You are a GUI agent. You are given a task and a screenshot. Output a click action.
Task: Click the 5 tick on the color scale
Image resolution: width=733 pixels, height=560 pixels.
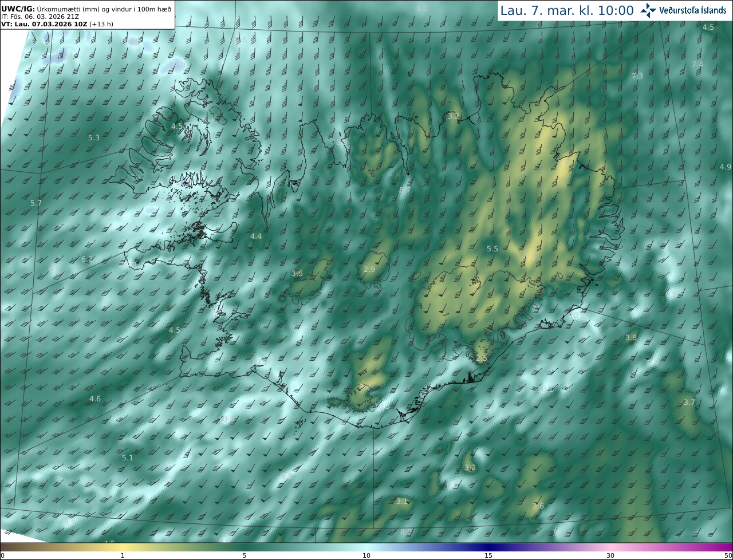coord(245,556)
